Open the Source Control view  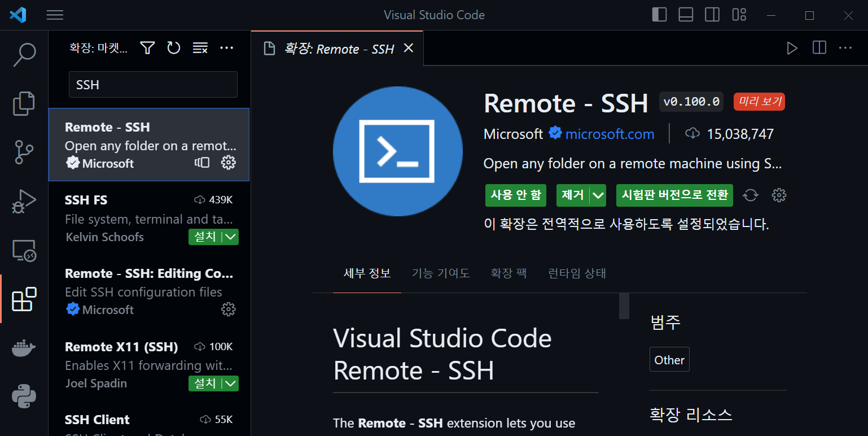pos(24,152)
